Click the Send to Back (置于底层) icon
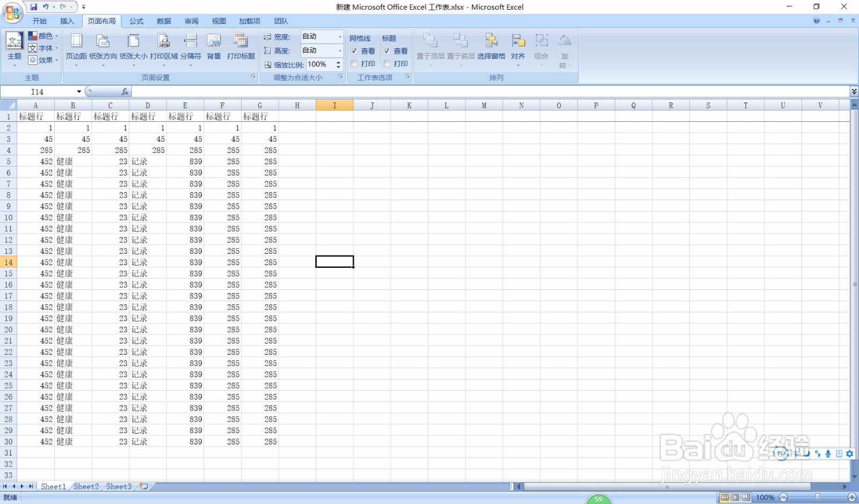This screenshot has width=859, height=504. tap(461, 40)
